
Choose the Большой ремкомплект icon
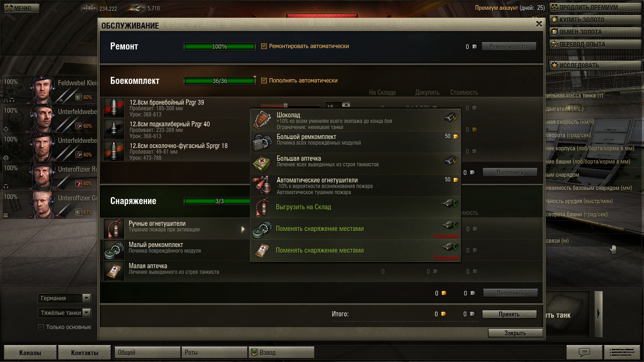(262, 141)
